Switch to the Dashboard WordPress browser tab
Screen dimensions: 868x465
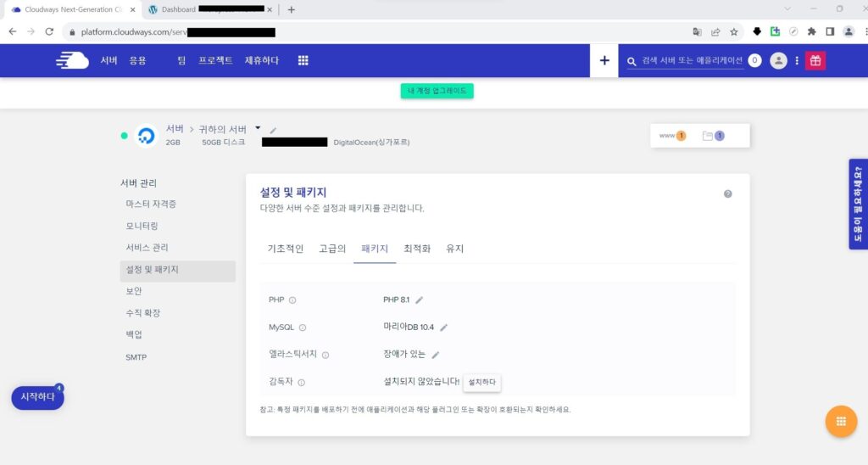(209, 9)
